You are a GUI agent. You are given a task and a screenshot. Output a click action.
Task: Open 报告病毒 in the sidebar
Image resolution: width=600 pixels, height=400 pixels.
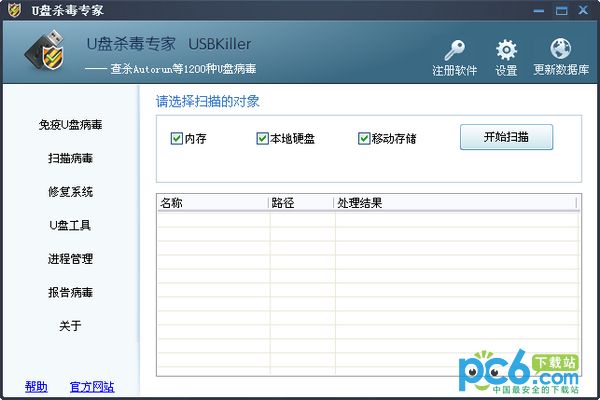70,292
